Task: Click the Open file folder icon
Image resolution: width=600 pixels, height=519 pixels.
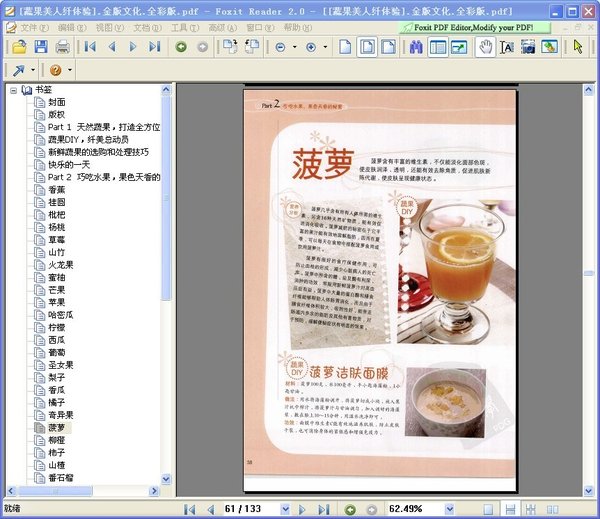Action: click(x=19, y=47)
